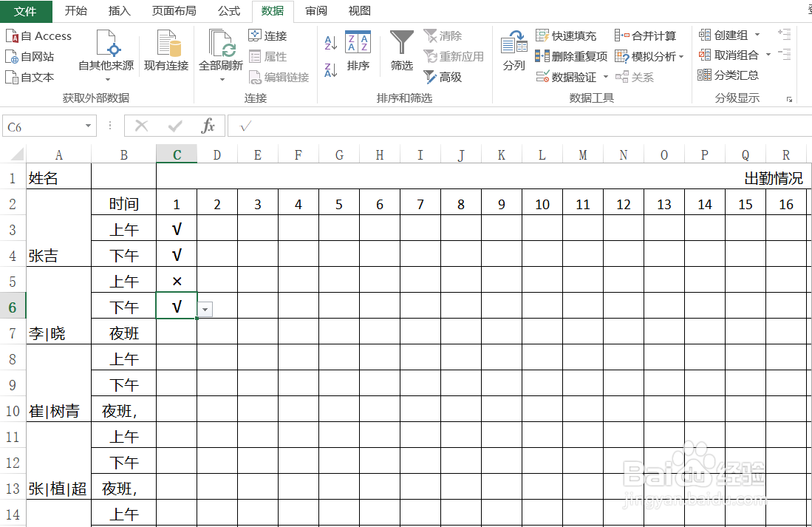Image resolution: width=812 pixels, height=527 pixels.
Task: Switch to the 审阅 ribbon tab
Action: point(315,11)
